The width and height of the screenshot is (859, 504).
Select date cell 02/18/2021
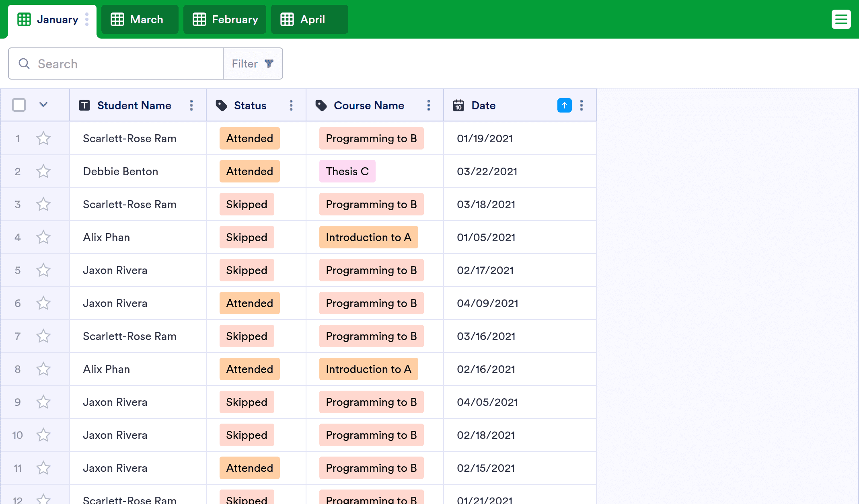[x=520, y=435]
